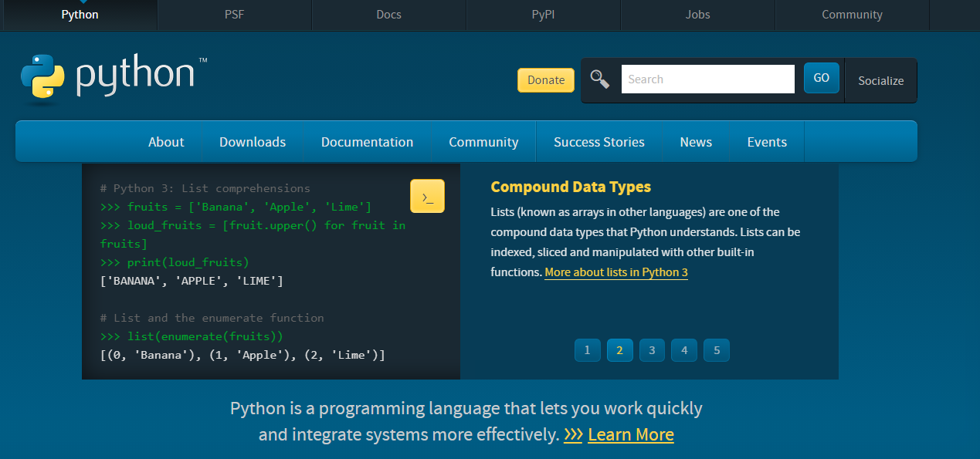Open the Documentation navigation menu

[x=367, y=142]
